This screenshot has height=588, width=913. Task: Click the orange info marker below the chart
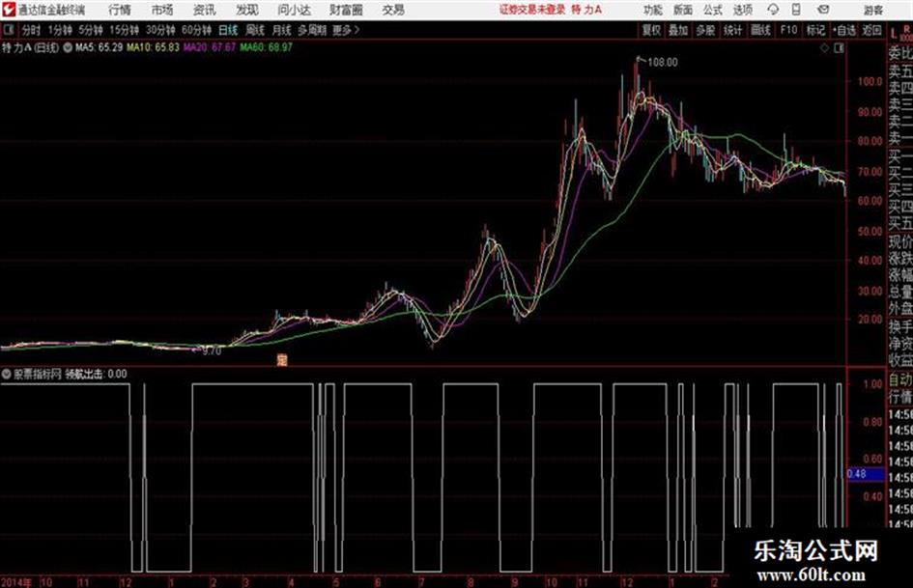(282, 360)
